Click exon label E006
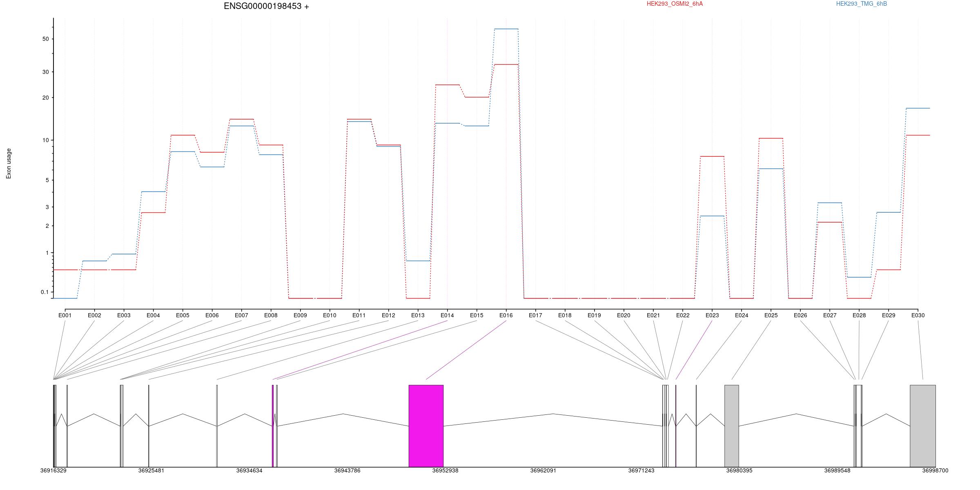The height and width of the screenshot is (490, 980). [x=212, y=315]
